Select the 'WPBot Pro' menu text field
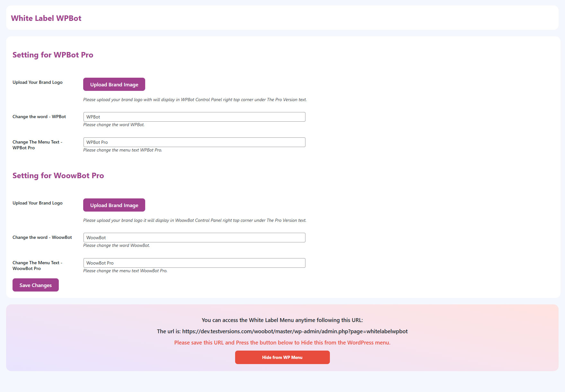The height and width of the screenshot is (392, 565). click(x=194, y=142)
